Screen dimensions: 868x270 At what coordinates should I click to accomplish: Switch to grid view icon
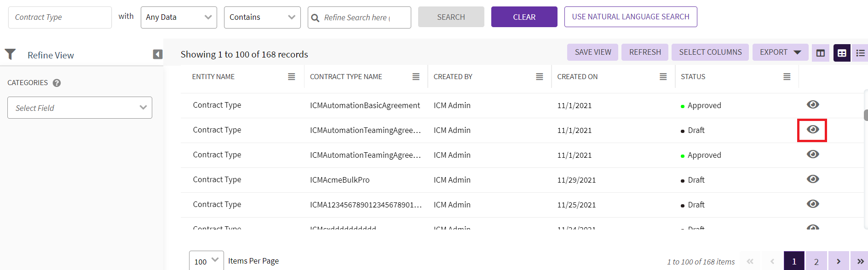point(841,53)
